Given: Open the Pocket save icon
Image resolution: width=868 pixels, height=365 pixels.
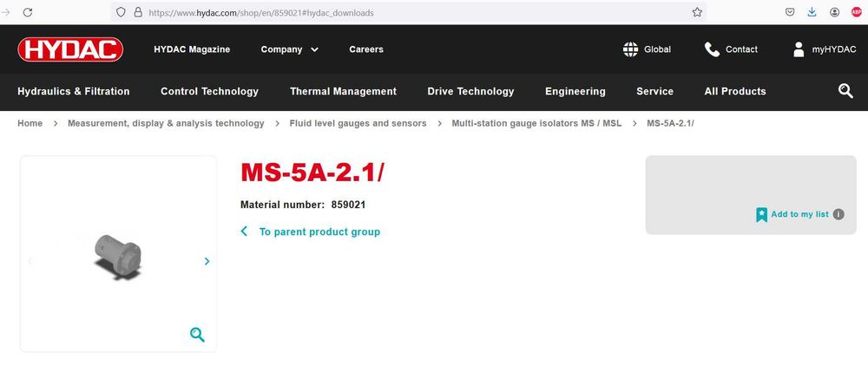Looking at the screenshot, I should coord(791,12).
